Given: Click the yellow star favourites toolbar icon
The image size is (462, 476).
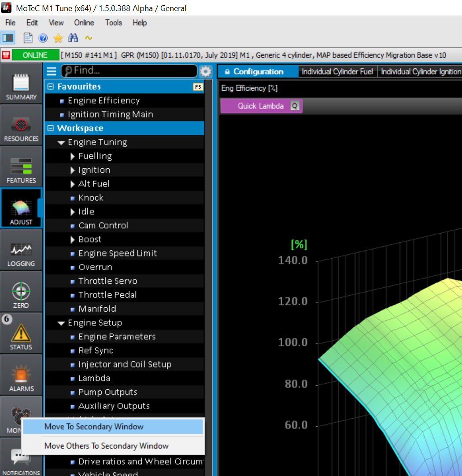Looking at the screenshot, I should pyautogui.click(x=58, y=38).
